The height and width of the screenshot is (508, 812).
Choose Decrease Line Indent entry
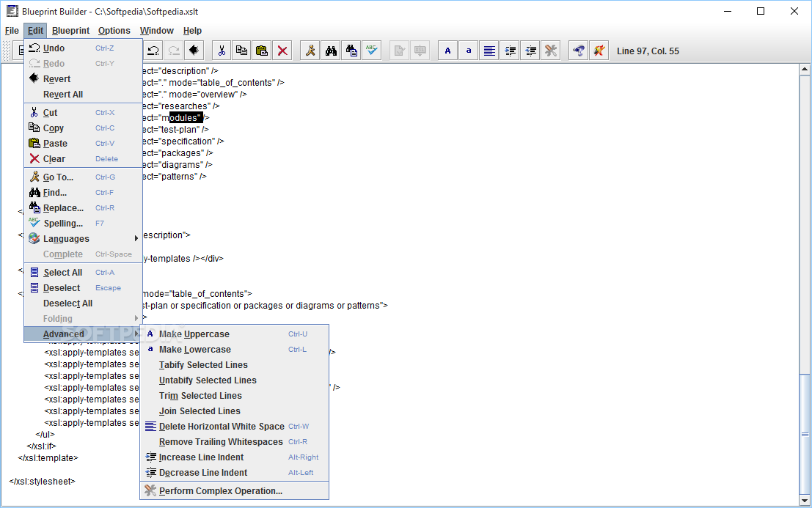click(x=234, y=473)
